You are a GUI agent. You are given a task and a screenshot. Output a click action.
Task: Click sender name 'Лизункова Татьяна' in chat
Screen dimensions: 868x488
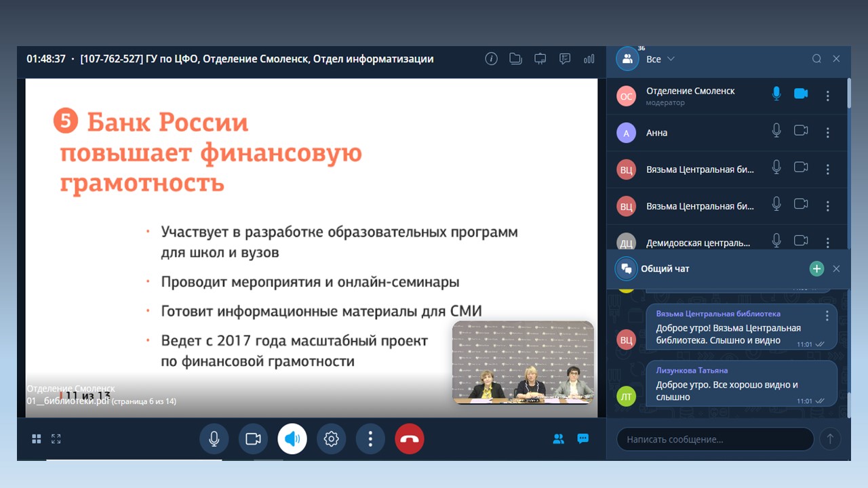click(x=692, y=370)
